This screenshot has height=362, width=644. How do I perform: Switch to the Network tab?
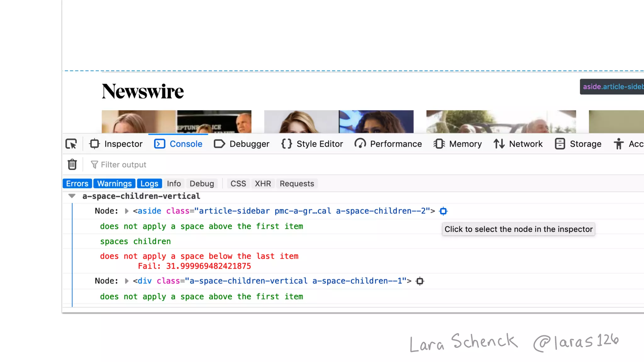tap(518, 144)
